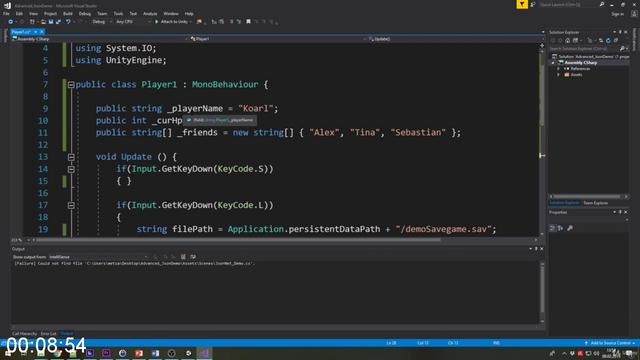Close the Output panel
This screenshot has width=640, height=360.
point(542,249)
